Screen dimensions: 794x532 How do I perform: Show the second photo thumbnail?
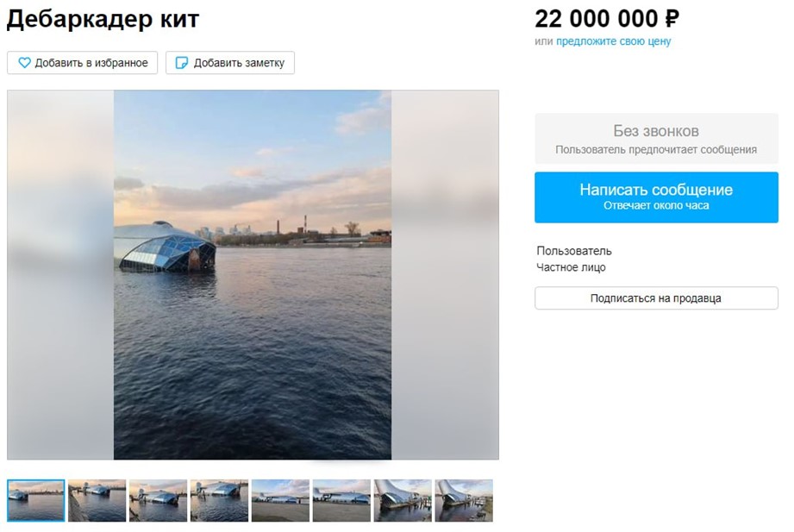97,500
